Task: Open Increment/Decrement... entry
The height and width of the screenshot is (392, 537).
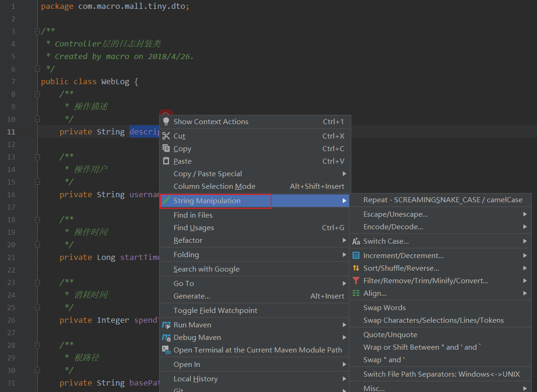Action: click(x=440, y=255)
